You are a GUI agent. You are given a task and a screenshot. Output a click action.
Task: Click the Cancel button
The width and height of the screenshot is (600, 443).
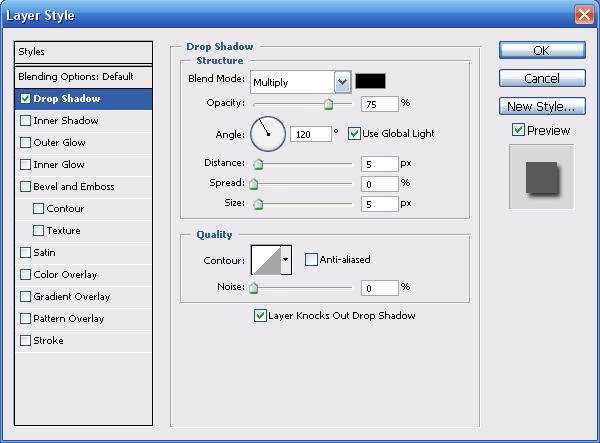[x=541, y=78]
